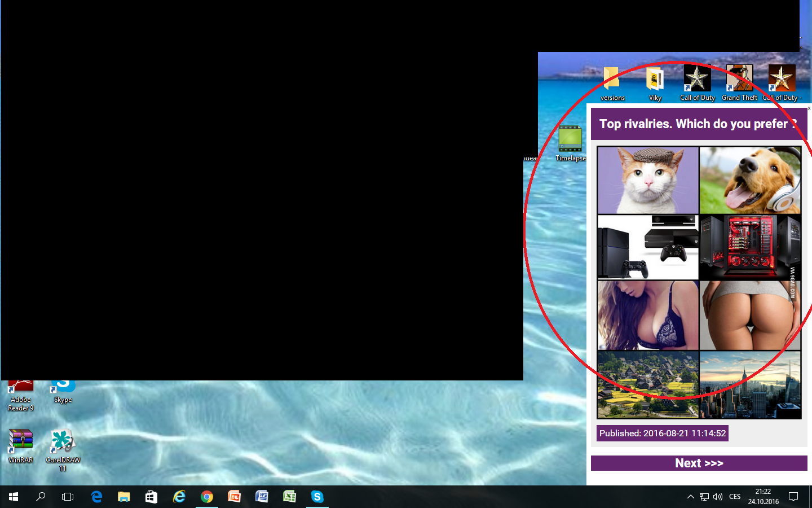812x508 pixels.
Task: Open Task View from the taskbar
Action: [x=68, y=497]
